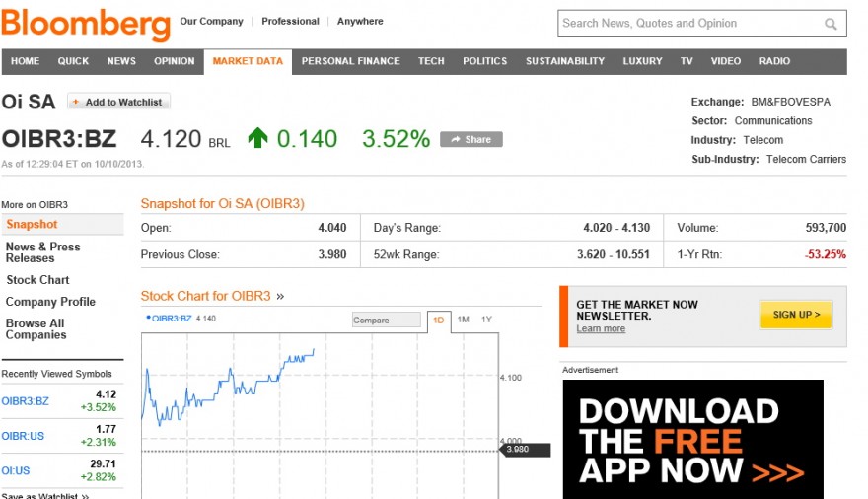This screenshot has height=499, width=868.
Task: Switch chart to 1Y range
Action: tap(486, 320)
